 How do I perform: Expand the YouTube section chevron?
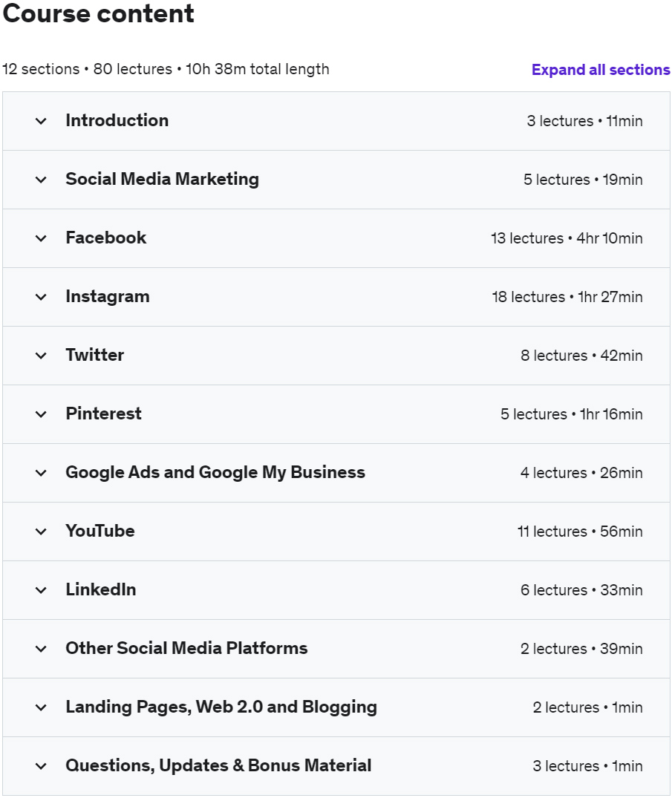click(41, 532)
